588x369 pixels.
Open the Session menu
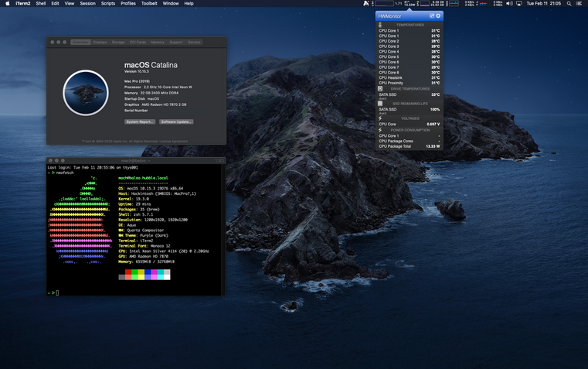coord(88,3)
